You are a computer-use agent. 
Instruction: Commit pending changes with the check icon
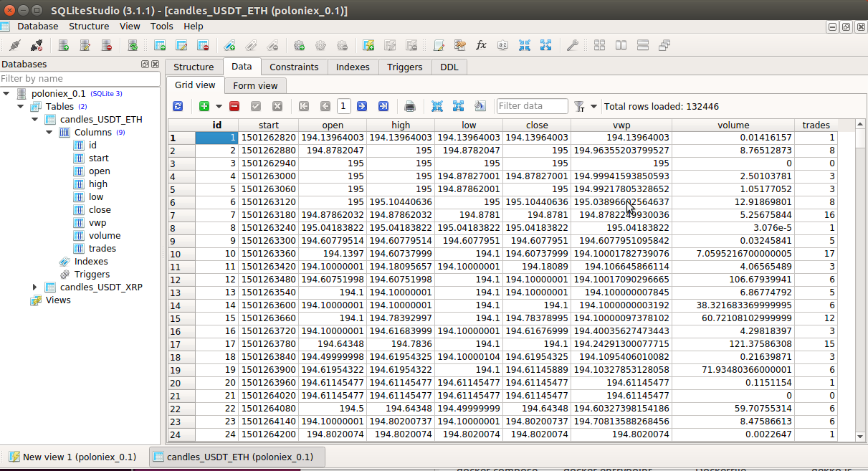click(255, 105)
